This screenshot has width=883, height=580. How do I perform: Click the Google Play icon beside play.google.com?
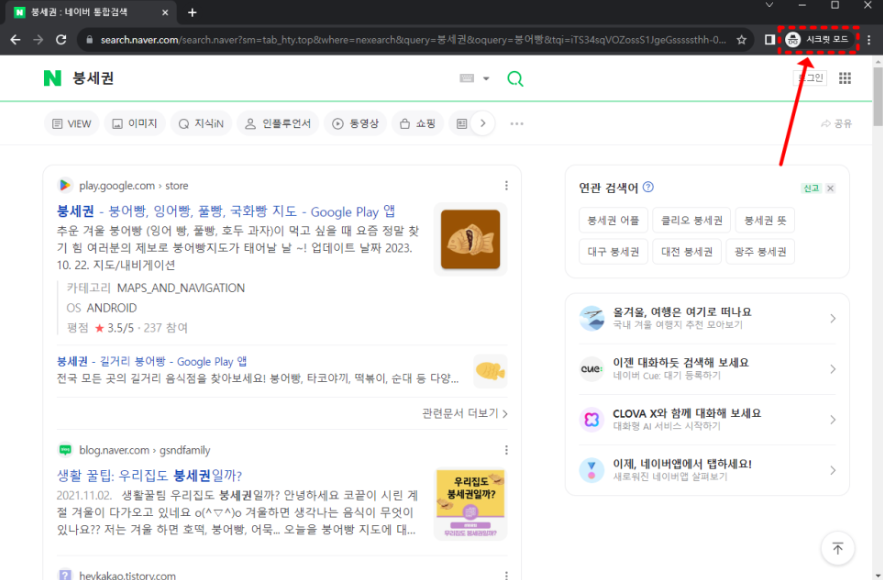point(65,185)
